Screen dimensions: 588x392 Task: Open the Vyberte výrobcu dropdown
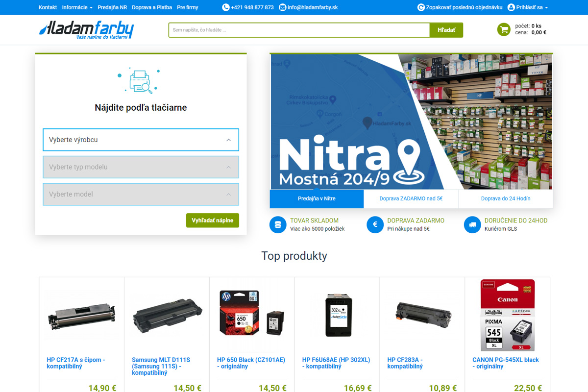141,140
